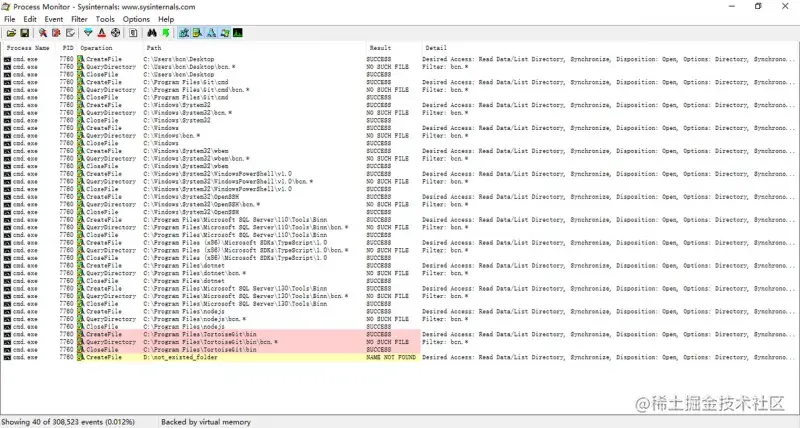800x428 pixels.
Task: Click the 'Showing 40 of 308,523 events' status text
Action: pos(68,422)
